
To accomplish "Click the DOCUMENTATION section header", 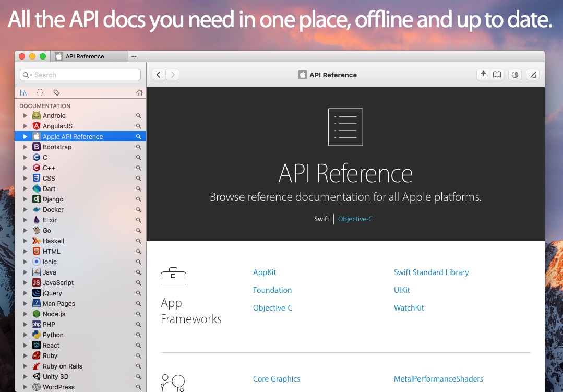I will [45, 106].
